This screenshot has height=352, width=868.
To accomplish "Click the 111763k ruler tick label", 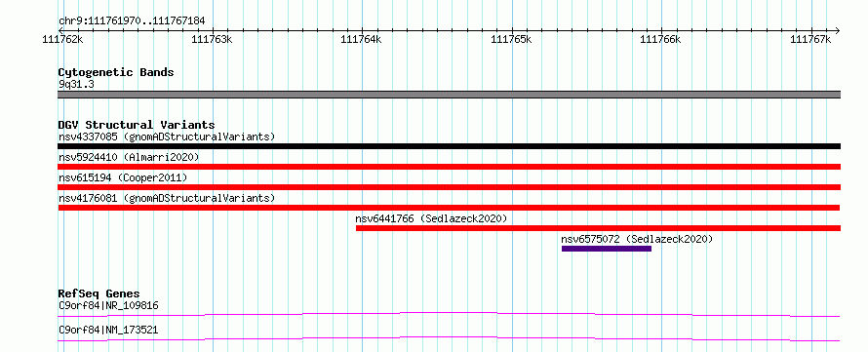I will point(212,39).
